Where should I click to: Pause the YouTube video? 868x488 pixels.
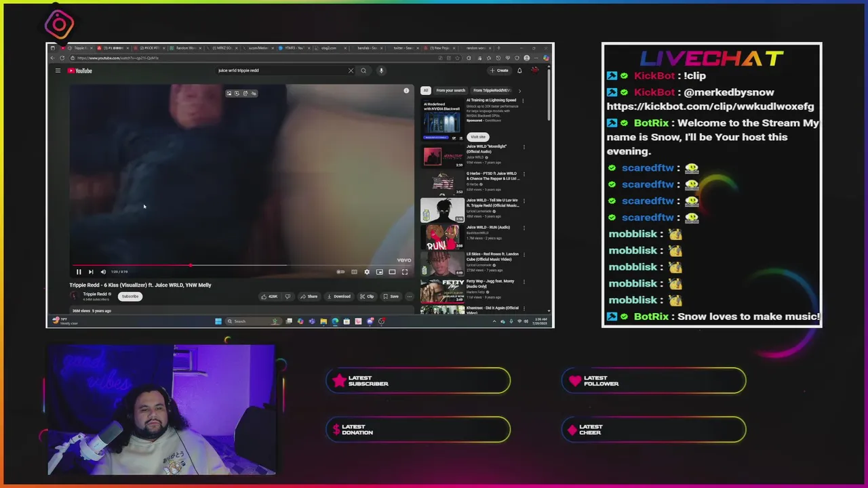[79, 272]
